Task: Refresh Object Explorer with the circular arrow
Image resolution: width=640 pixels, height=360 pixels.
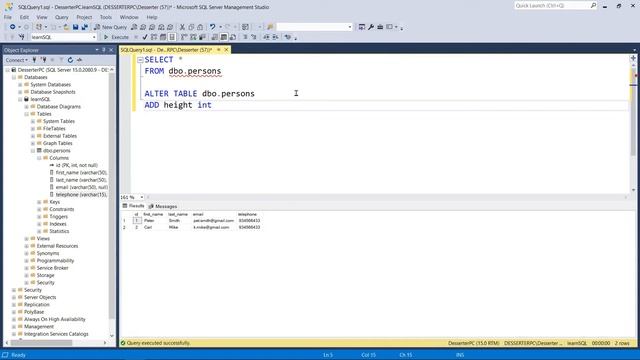Action: click(70, 60)
